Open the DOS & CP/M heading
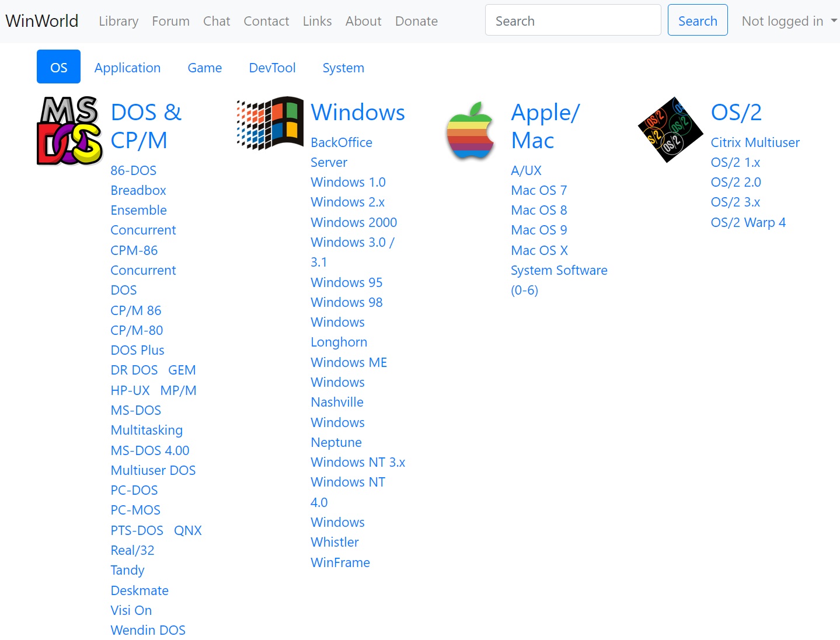 [146, 126]
